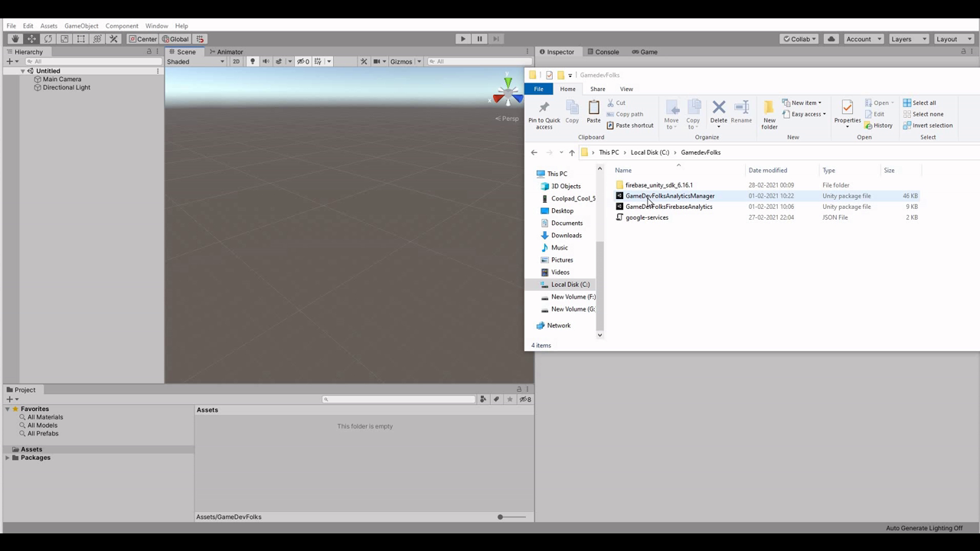
Task: Open Gizmos dropdown arrow in Scene
Action: click(x=419, y=61)
